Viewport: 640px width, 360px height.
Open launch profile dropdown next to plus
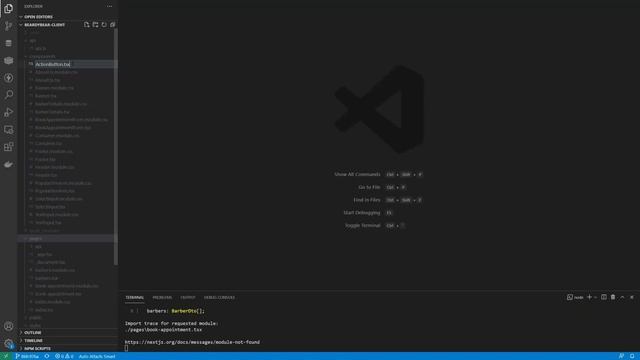[596, 297]
